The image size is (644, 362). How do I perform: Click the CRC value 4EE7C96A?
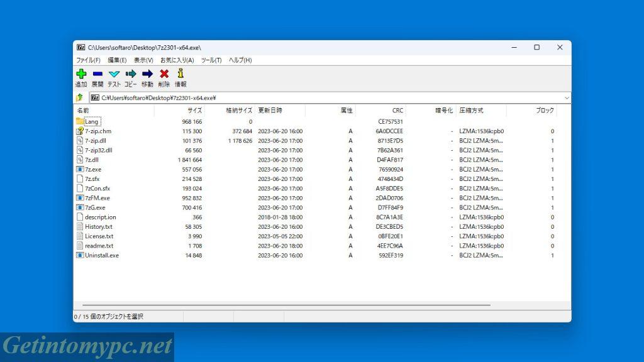[x=390, y=246]
